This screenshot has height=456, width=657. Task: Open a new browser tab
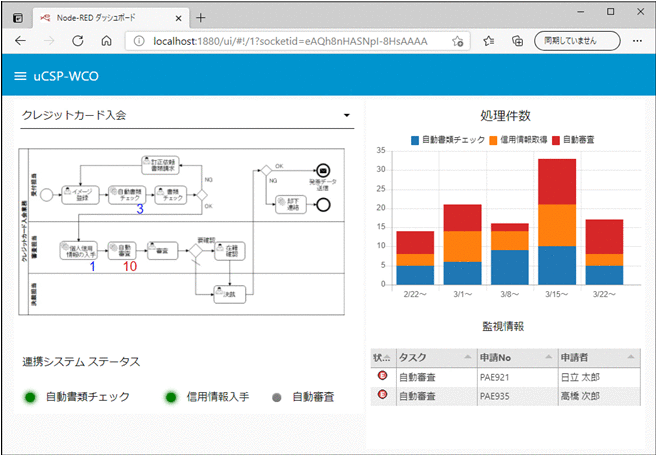(x=201, y=18)
